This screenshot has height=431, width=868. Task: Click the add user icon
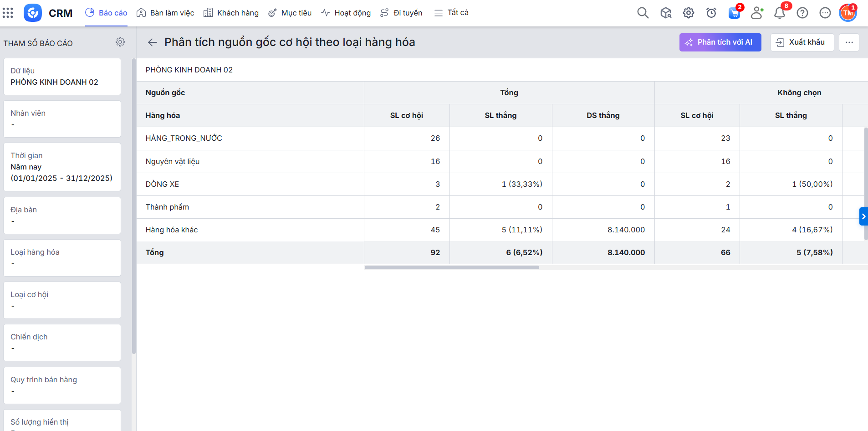(x=756, y=13)
